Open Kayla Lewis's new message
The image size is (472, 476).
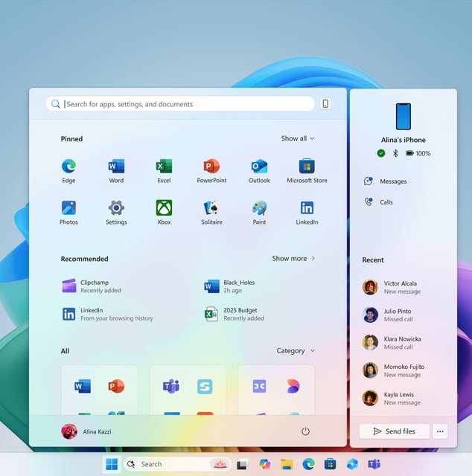click(392, 398)
